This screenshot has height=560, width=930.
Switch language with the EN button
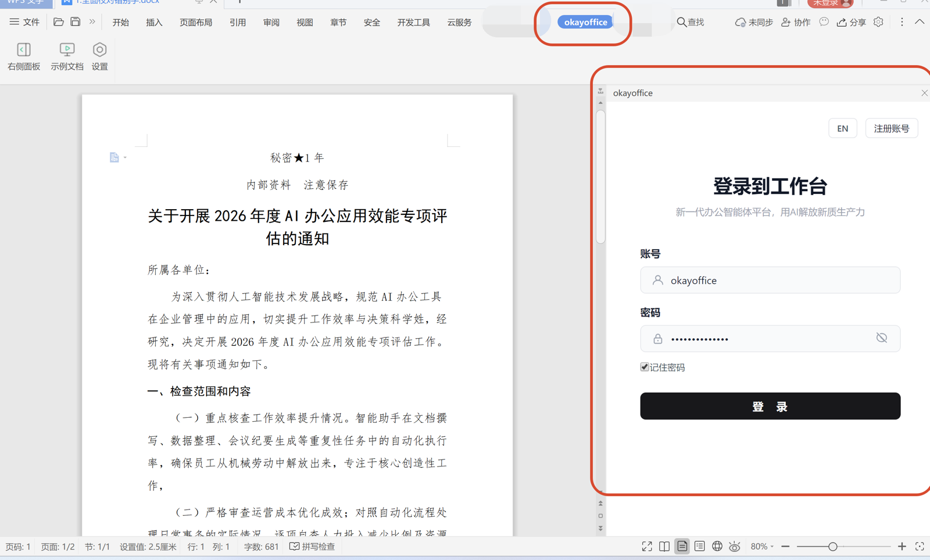pyautogui.click(x=842, y=128)
